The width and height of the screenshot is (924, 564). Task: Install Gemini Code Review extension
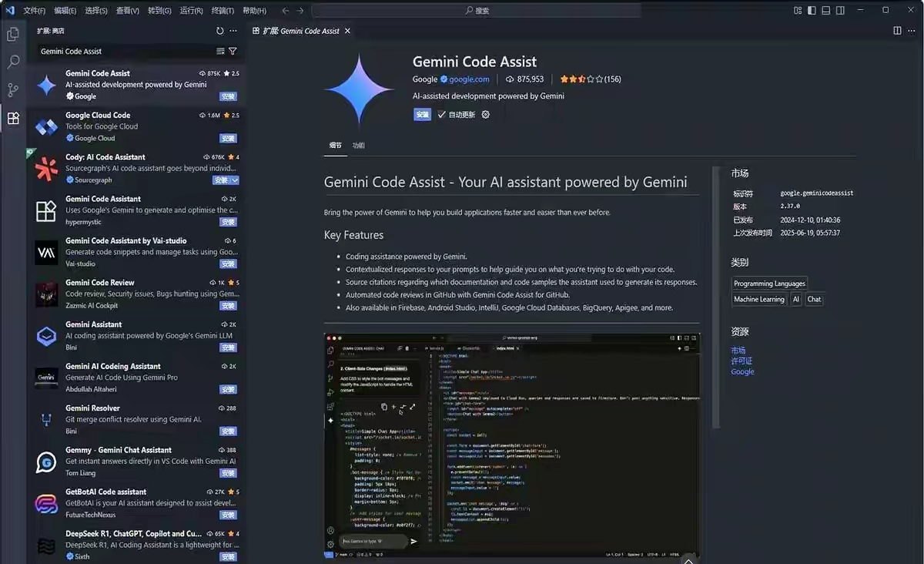click(228, 306)
